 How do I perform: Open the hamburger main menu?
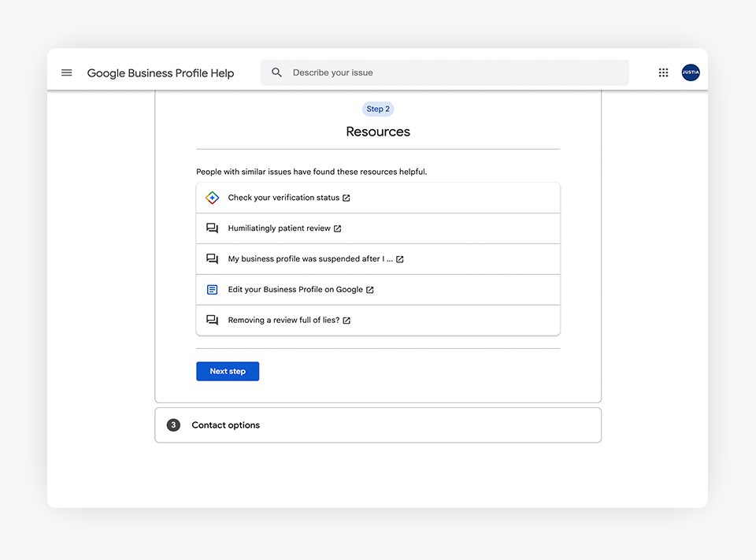(x=67, y=72)
